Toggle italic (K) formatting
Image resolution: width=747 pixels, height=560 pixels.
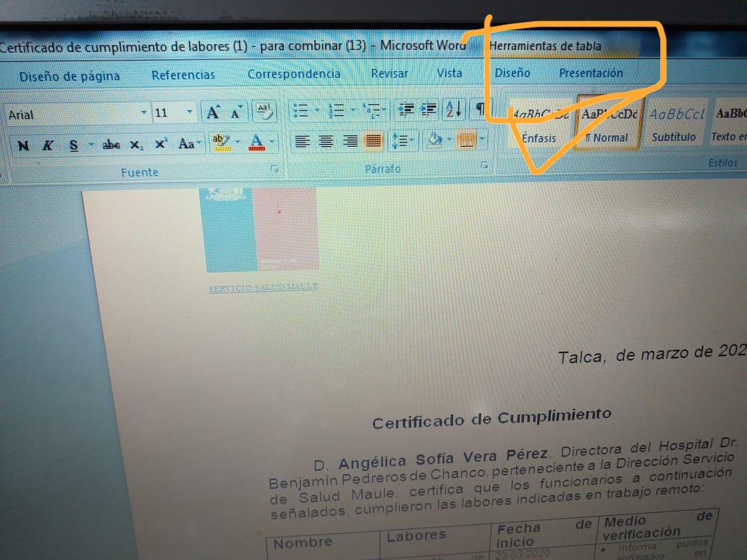pyautogui.click(x=48, y=145)
